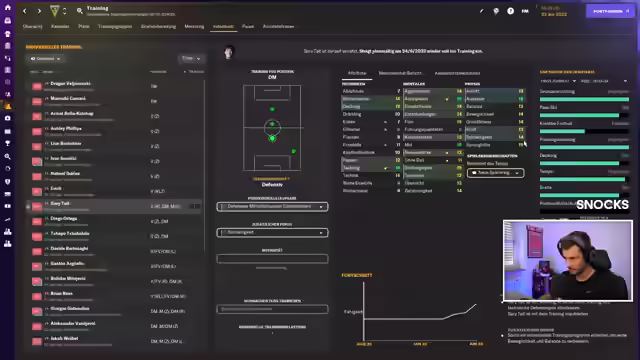Viewport: 640px width, 360px height.
Task: Click the shirt icon beside Diego Ortega
Action: tap(37, 221)
